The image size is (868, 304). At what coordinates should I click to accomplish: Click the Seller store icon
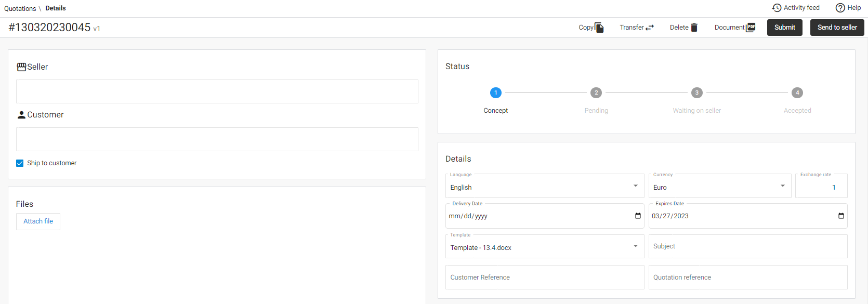[x=21, y=67]
